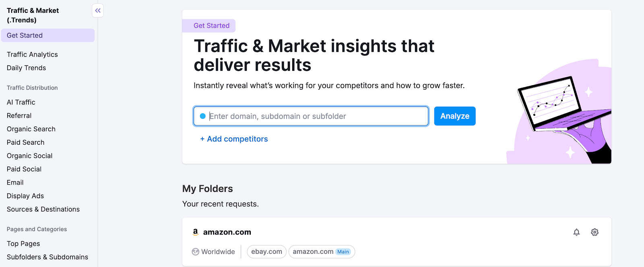The width and height of the screenshot is (644, 267).
Task: Open Organic Search in the sidebar
Action: (31, 129)
